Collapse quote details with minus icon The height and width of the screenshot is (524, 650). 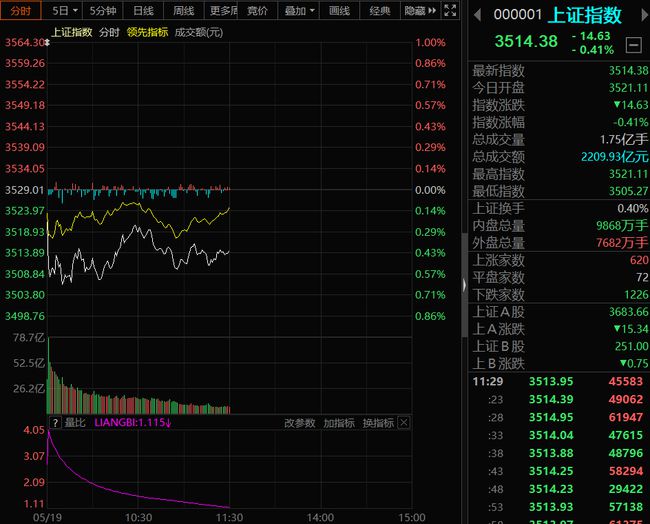[x=633, y=44]
